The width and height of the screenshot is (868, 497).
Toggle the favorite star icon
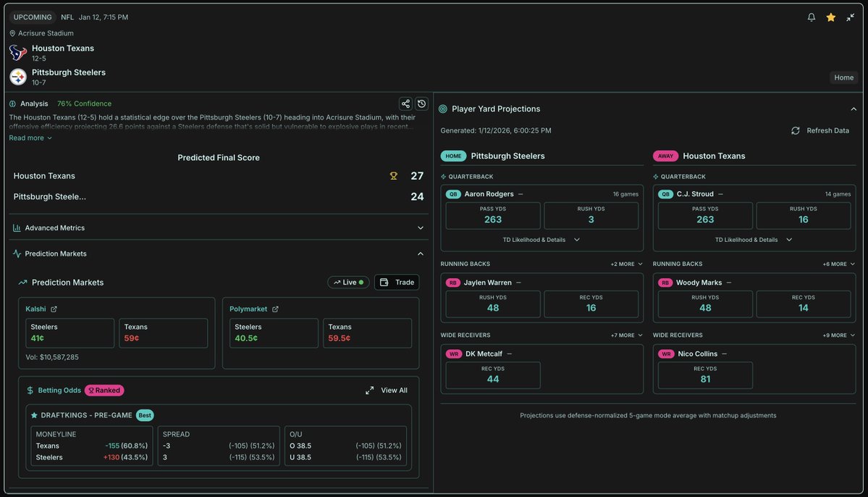(830, 17)
